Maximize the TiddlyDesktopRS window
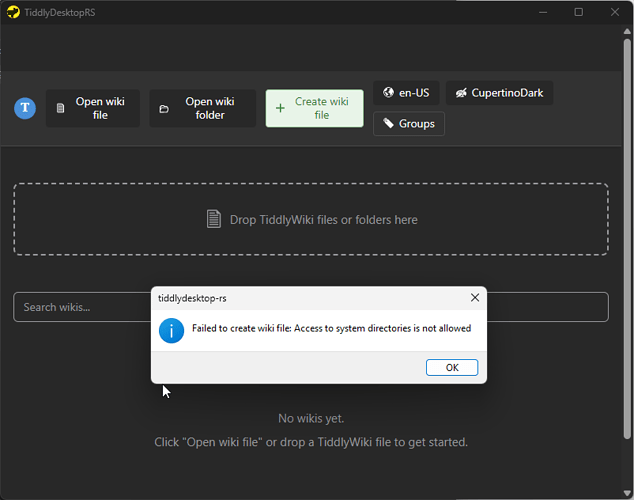The image size is (634, 500). point(578,12)
